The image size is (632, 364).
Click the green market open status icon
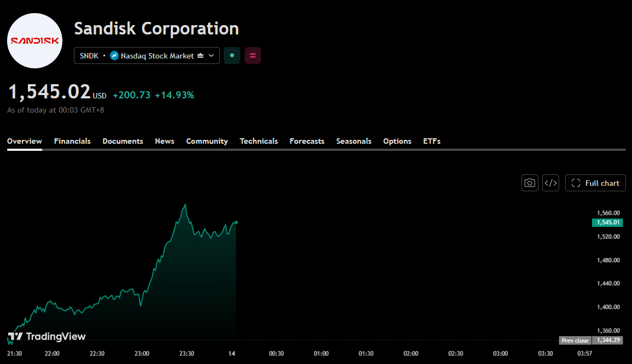pos(232,56)
